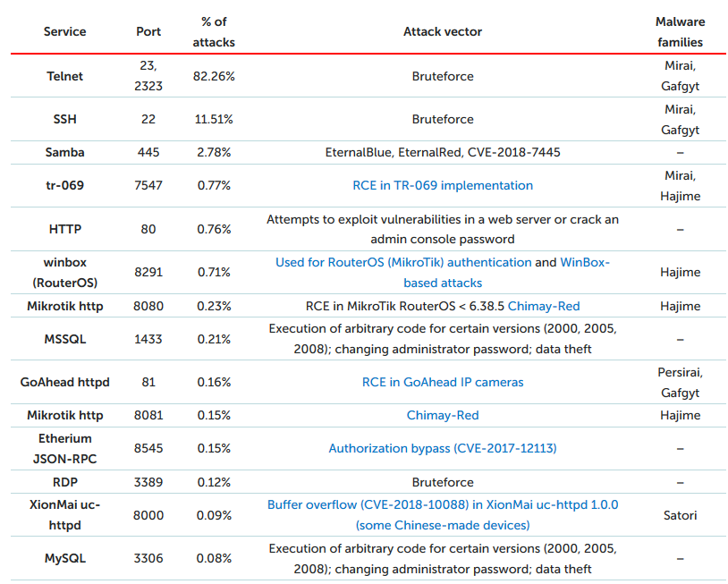Click the 82.26% attacks value
This screenshot has height=584, width=728.
pyautogui.click(x=214, y=76)
